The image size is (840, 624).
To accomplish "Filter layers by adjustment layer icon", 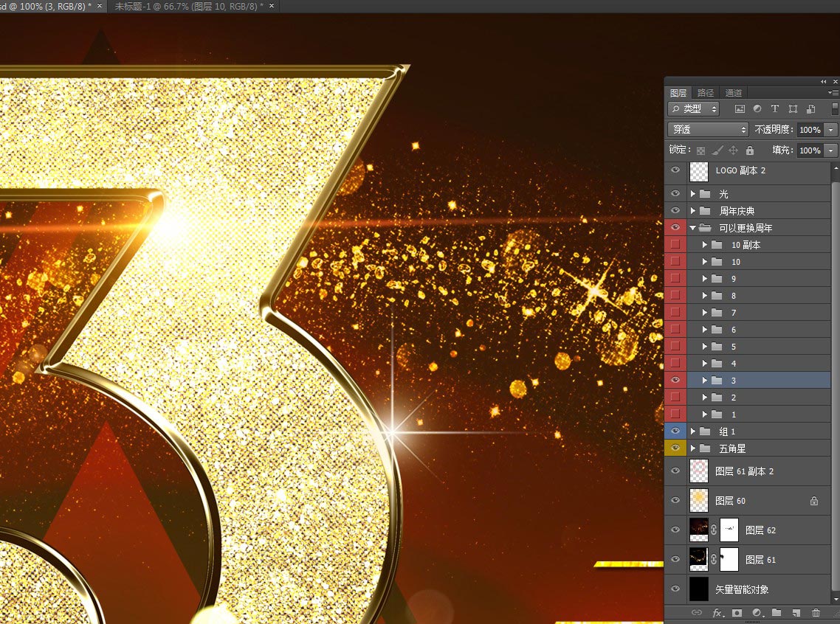I will tap(757, 108).
